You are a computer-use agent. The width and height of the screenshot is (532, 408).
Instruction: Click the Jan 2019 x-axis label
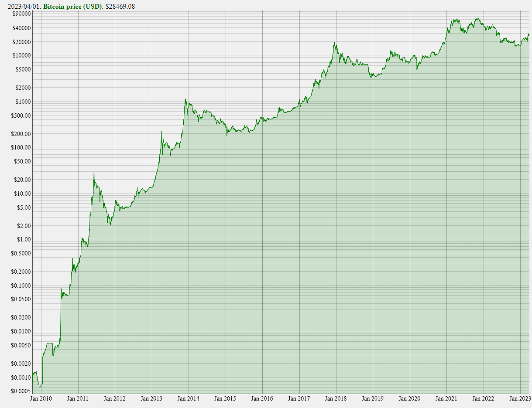coord(373,398)
